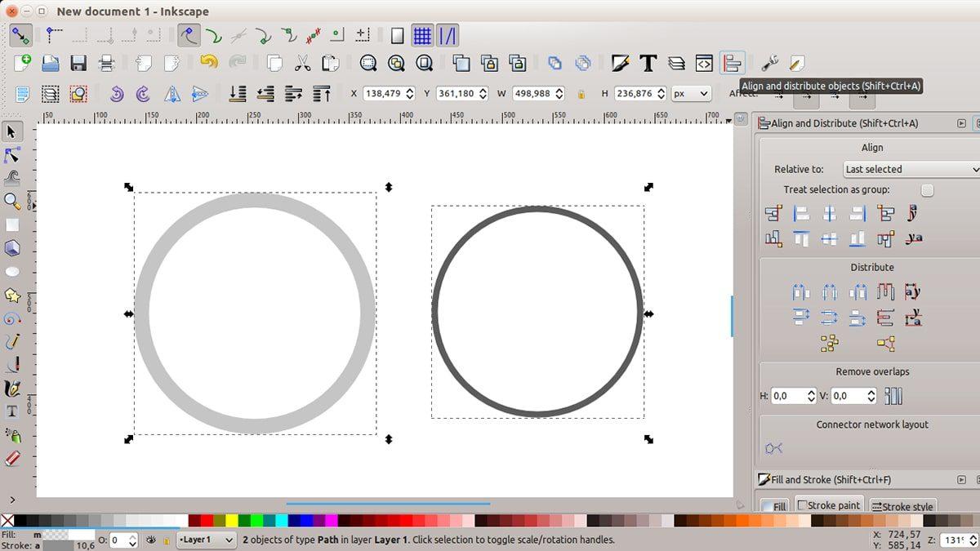Select the Node editing tool
980x551 pixels.
tap(11, 155)
